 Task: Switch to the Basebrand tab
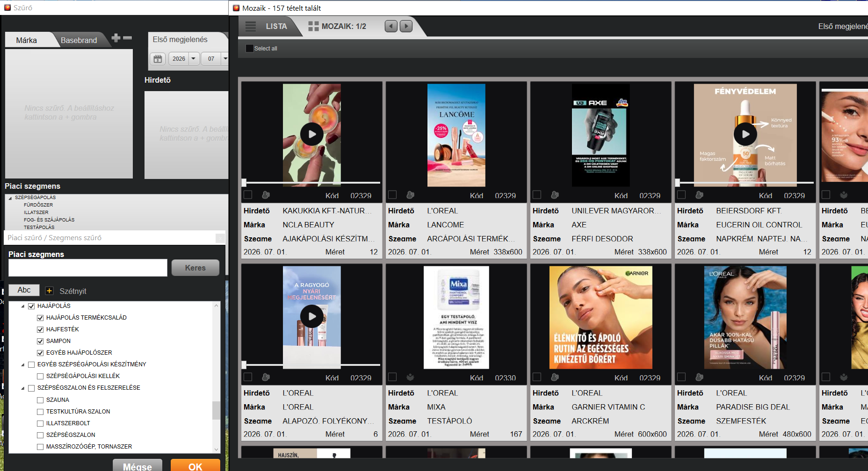coord(79,40)
